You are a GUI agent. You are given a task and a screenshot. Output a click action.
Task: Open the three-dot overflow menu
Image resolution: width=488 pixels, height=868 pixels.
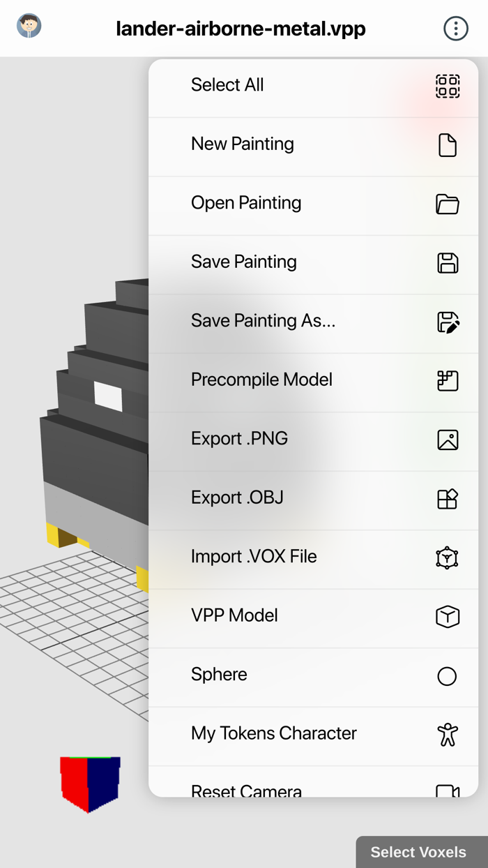(x=456, y=29)
